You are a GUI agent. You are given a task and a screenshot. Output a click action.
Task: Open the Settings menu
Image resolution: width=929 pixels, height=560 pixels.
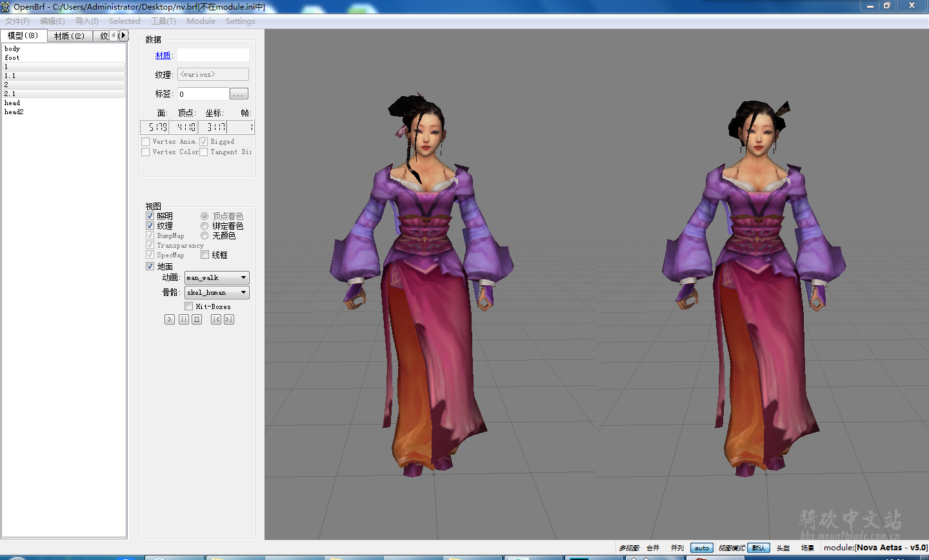(241, 21)
